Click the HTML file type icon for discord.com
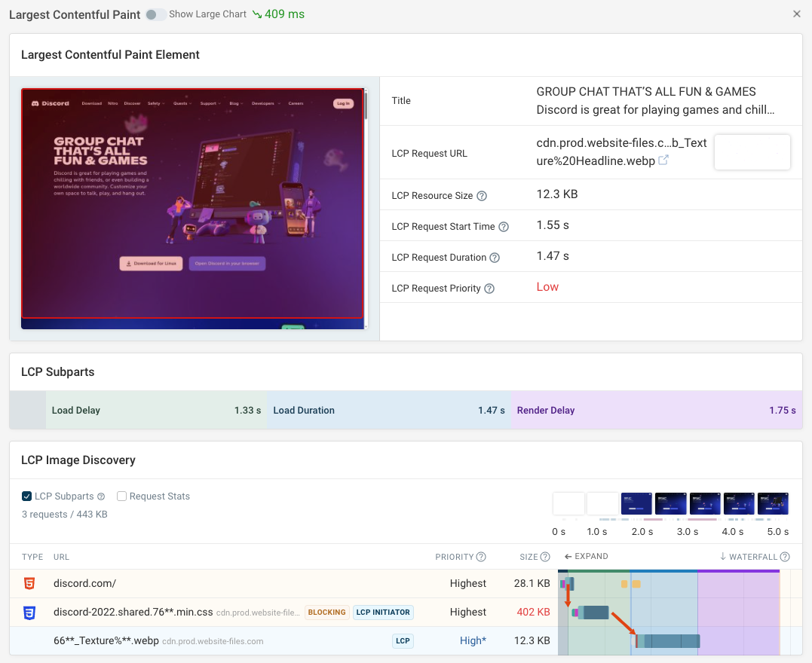 click(29, 584)
